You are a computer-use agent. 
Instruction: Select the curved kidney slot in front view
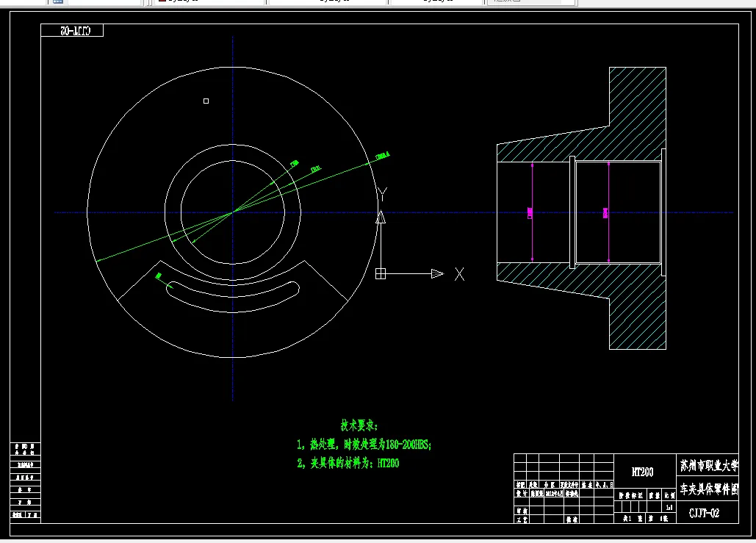pyautogui.click(x=233, y=296)
